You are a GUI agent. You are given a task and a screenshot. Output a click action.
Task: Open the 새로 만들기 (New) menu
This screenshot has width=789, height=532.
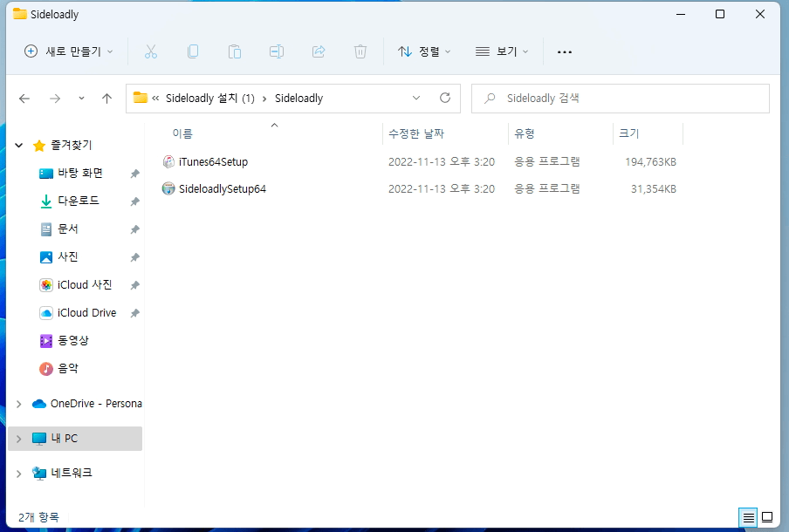(69, 51)
